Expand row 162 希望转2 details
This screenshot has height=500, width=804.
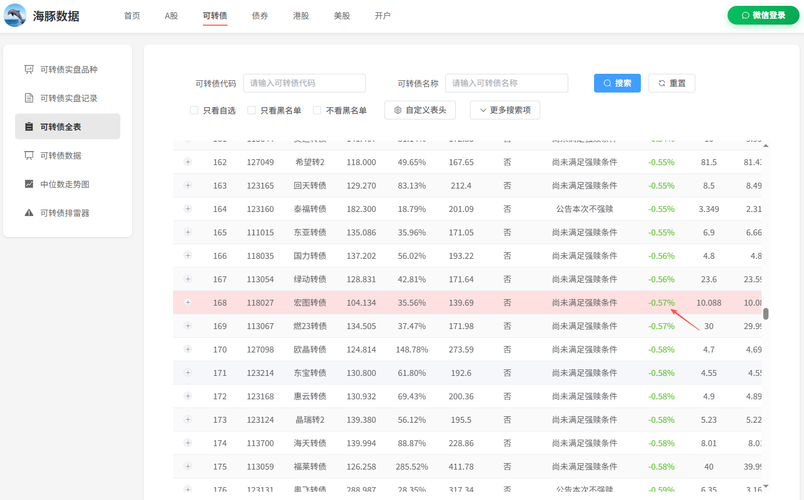tap(187, 162)
